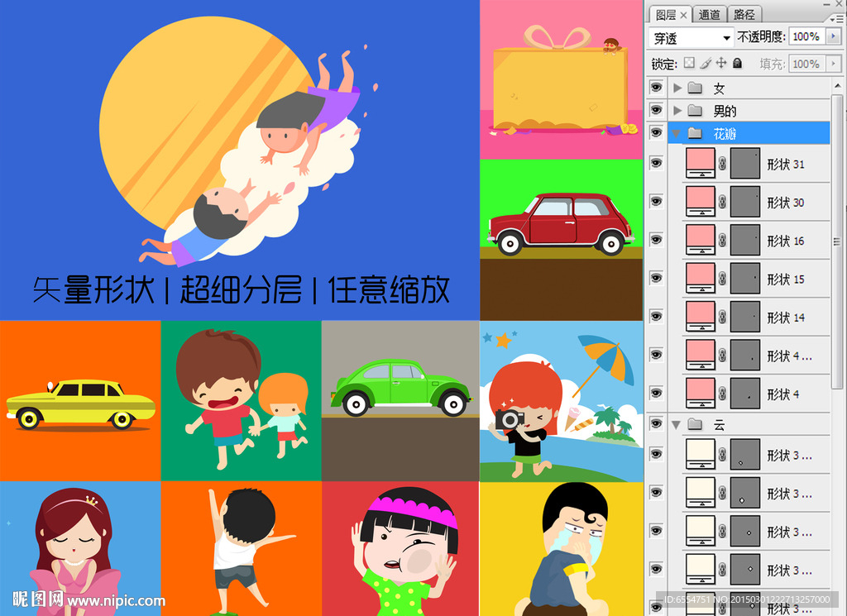Expand the 女 group triangle
The image size is (847, 616).
[677, 88]
